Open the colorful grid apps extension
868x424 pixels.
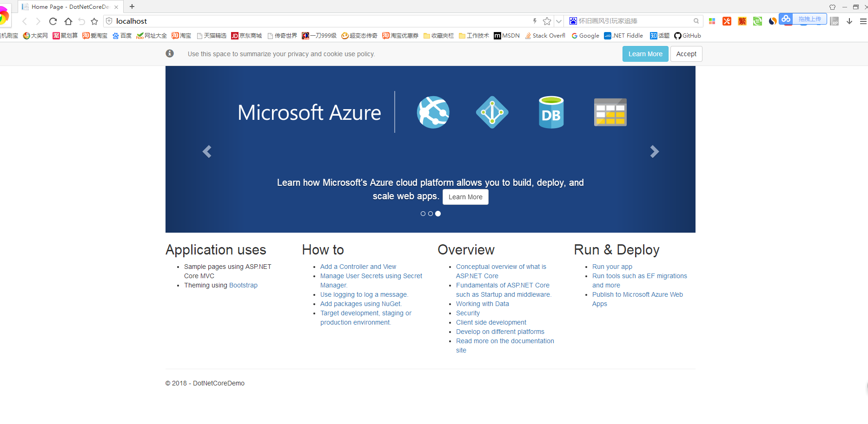(712, 21)
